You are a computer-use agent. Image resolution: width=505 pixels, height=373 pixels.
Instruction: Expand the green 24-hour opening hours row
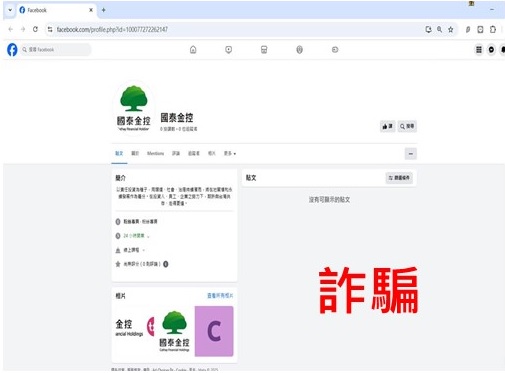pyautogui.click(x=136, y=236)
